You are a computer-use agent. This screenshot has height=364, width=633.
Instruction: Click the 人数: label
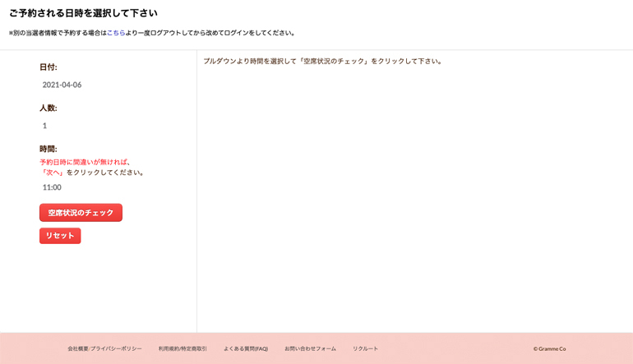(49, 108)
